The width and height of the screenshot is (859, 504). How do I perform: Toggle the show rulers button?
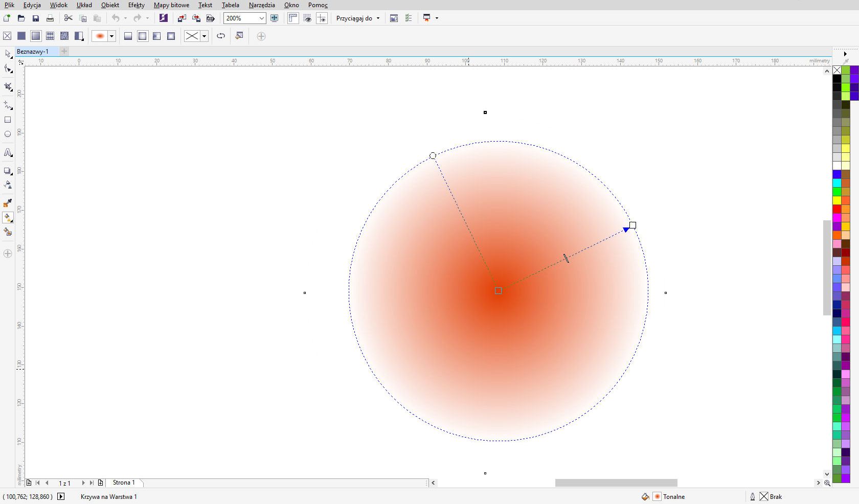tap(293, 18)
